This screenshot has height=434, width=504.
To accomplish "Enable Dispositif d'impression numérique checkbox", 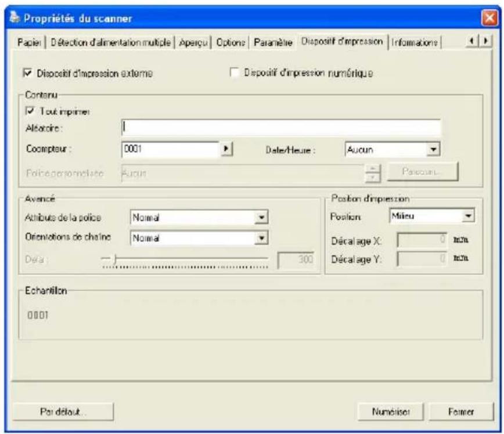I will click(235, 73).
